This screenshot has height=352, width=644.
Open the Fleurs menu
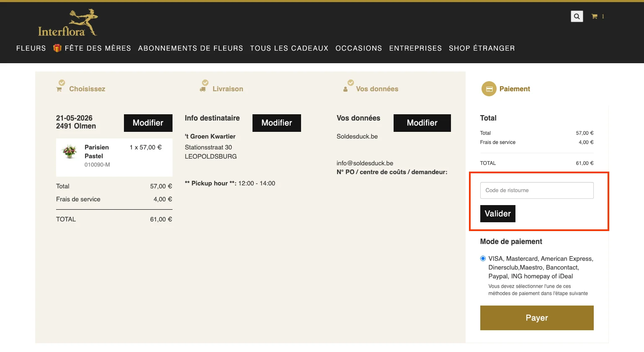(x=31, y=48)
